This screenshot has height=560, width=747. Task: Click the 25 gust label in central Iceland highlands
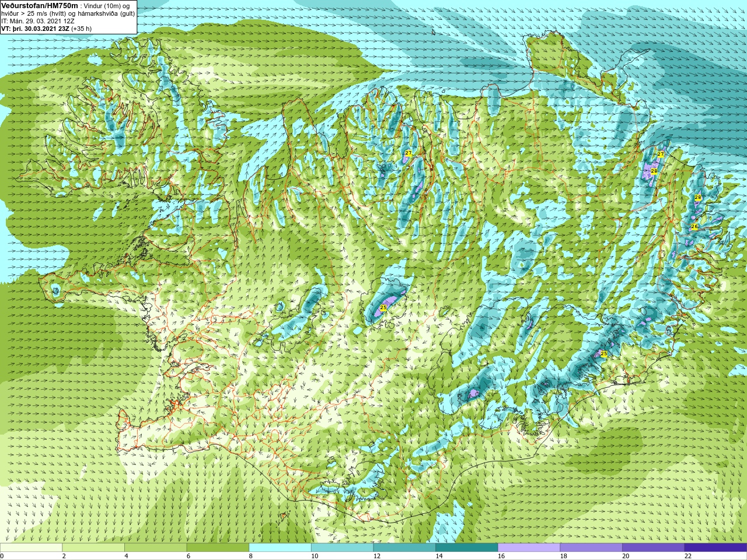(383, 307)
